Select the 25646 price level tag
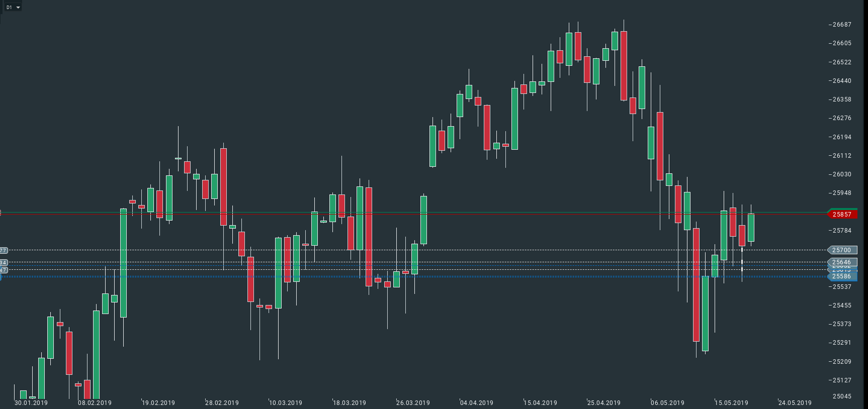The height and width of the screenshot is (409, 868). pyautogui.click(x=842, y=262)
